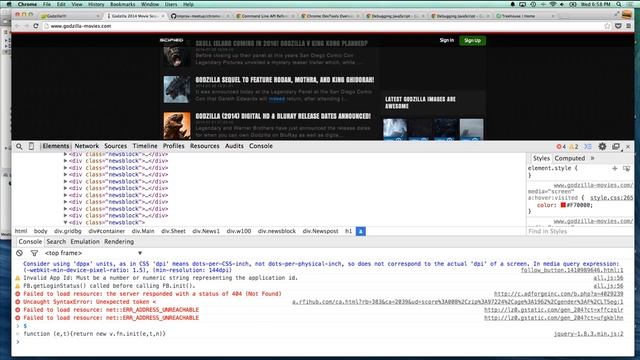Image resolution: width=640 pixels, height=360 pixels.
Task: Open the Resources panel
Action: (x=204, y=146)
